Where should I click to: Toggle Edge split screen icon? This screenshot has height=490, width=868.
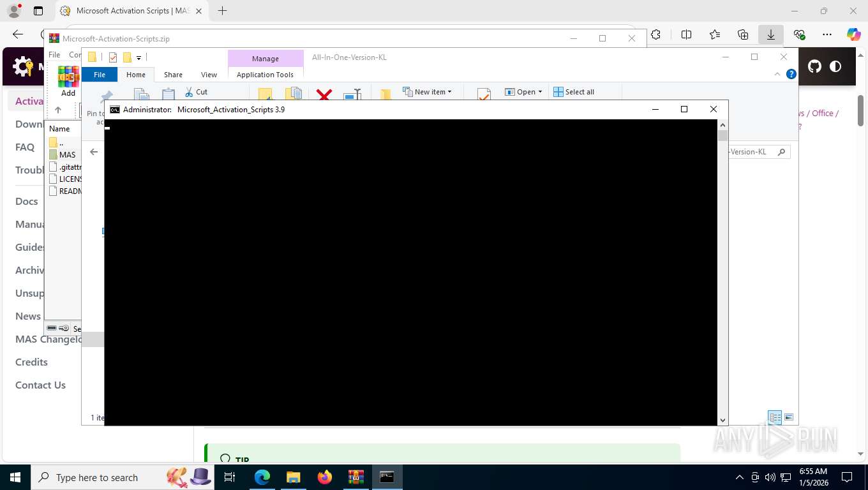[x=686, y=35]
